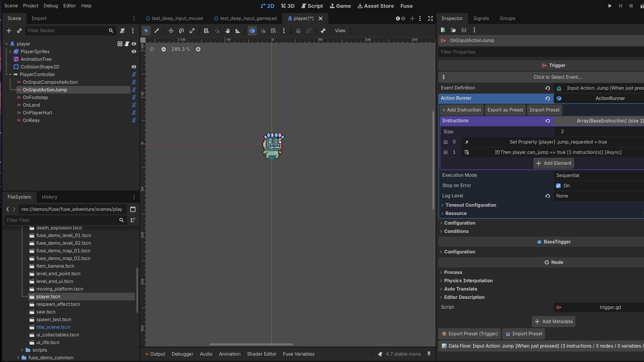Center the view with the crosshair icon
644x362 pixels.
152,49
